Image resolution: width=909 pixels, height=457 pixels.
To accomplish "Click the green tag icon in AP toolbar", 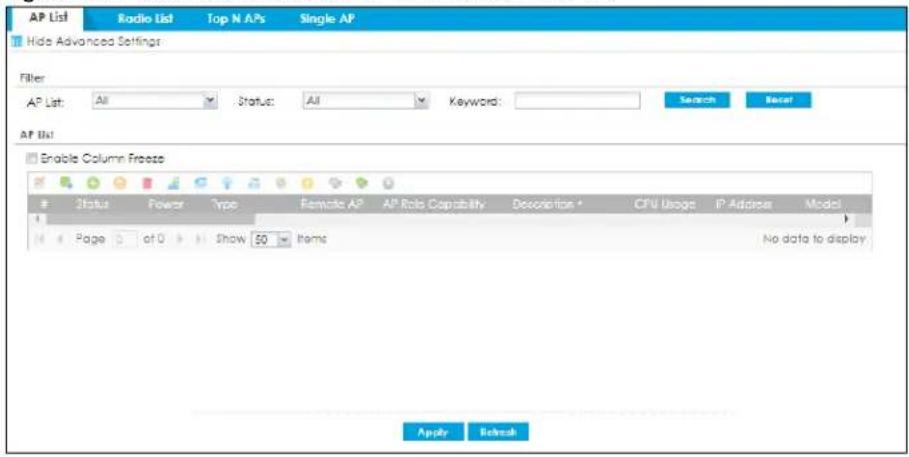I will 361,184.
